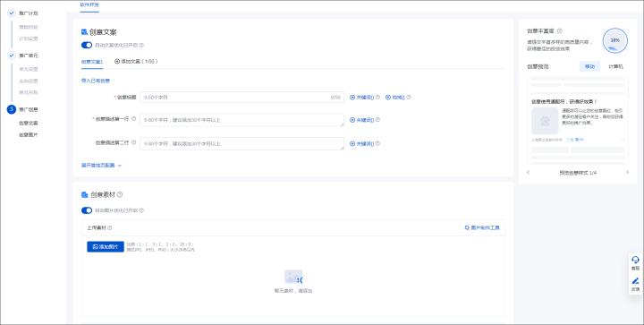Image resolution: width=644 pixels, height=325 pixels.
Task: Open help icon beside image optimization toggle
Action: click(141, 210)
